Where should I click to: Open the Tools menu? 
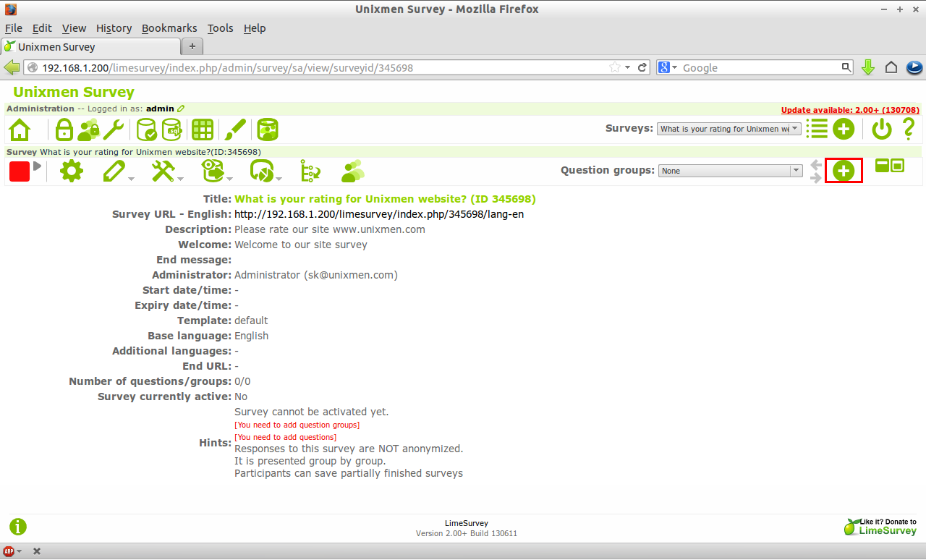(220, 28)
